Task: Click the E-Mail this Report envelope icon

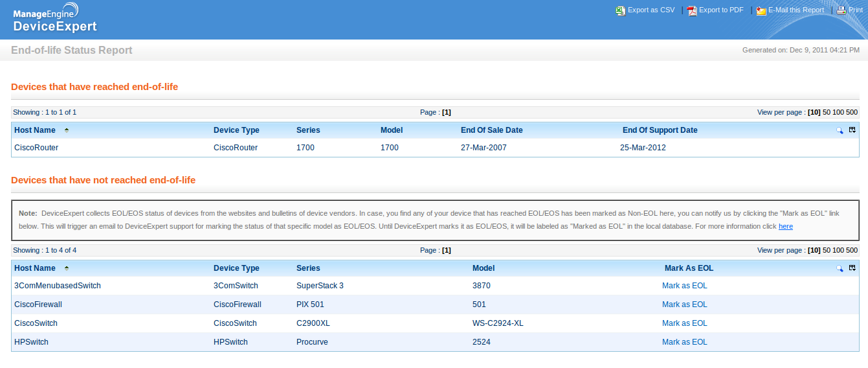Action: (761, 10)
